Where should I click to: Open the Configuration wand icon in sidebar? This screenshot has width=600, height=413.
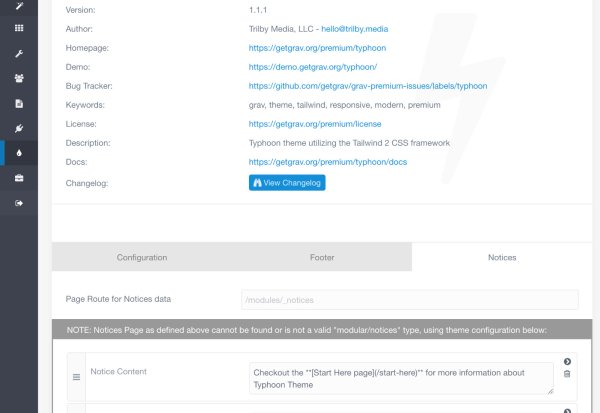point(19,5)
